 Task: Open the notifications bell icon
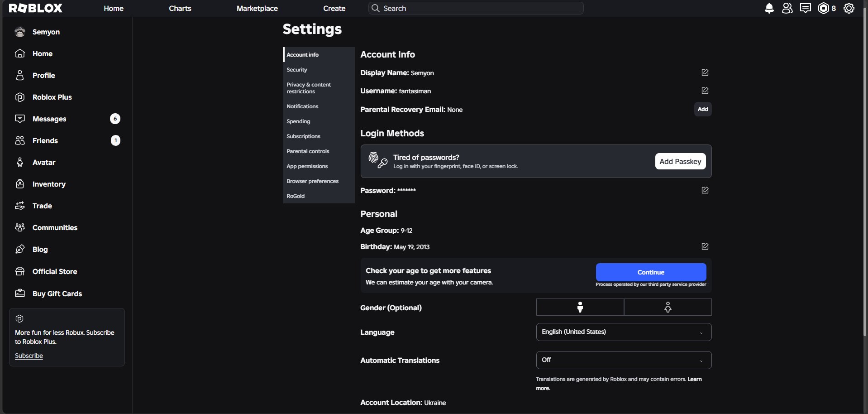(769, 8)
